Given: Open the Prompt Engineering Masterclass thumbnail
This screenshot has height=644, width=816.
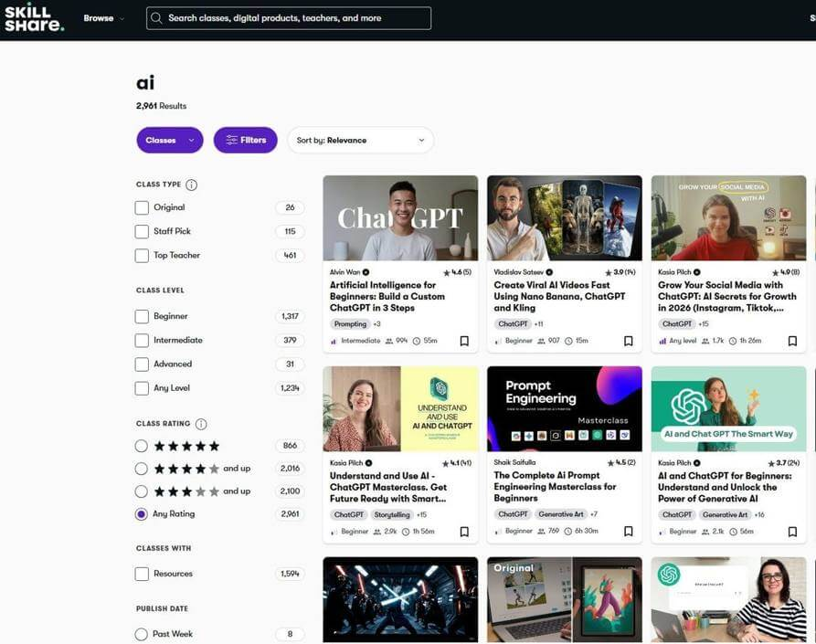Looking at the screenshot, I should point(564,409).
